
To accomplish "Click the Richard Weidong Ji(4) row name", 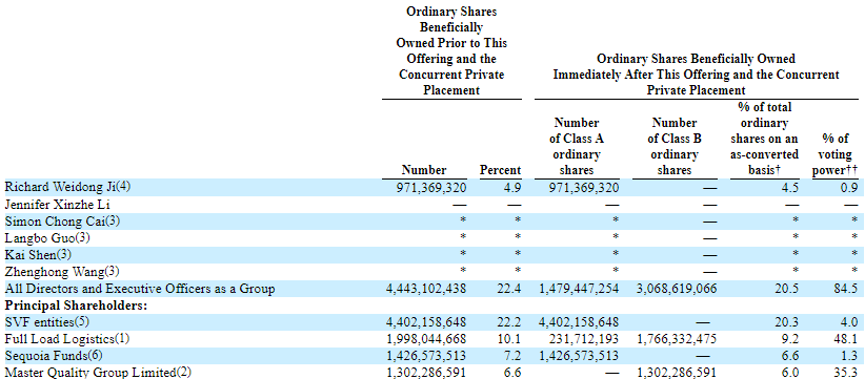I will click(x=68, y=187).
